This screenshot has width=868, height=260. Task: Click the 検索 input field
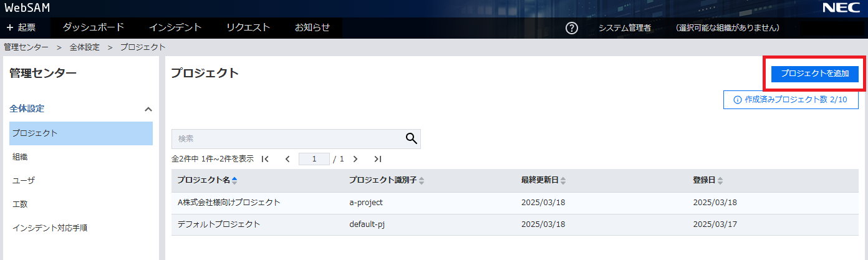[287, 139]
